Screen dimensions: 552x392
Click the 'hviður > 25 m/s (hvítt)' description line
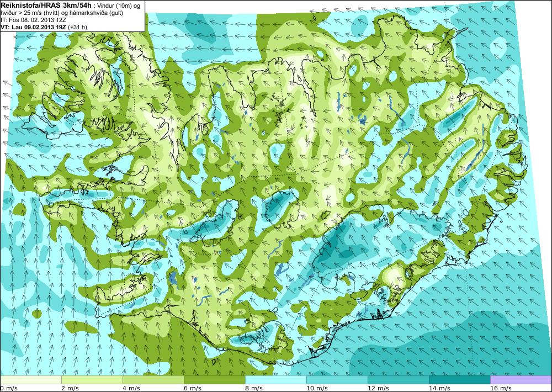tap(30, 13)
